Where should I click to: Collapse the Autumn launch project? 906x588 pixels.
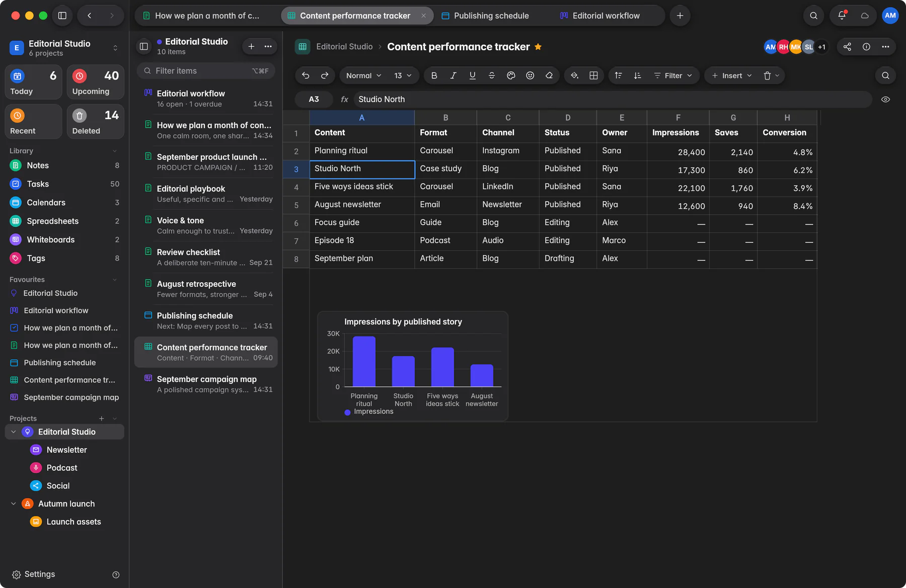[x=14, y=504]
